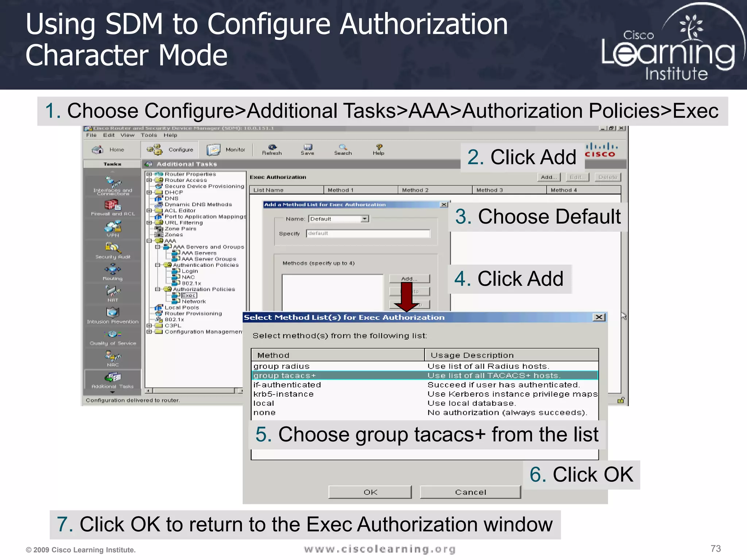Viewport: 747px width, 560px height.
Task: Select Exec under Authorization Policies
Action: pos(189,295)
